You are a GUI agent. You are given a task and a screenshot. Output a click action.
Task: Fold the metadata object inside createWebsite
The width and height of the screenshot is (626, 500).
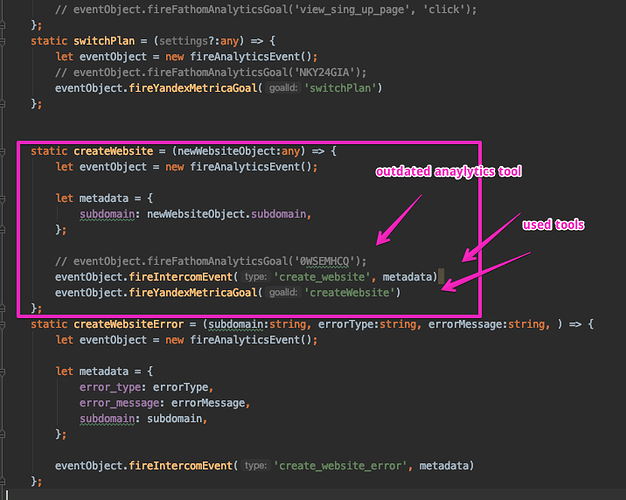[x=2, y=198]
